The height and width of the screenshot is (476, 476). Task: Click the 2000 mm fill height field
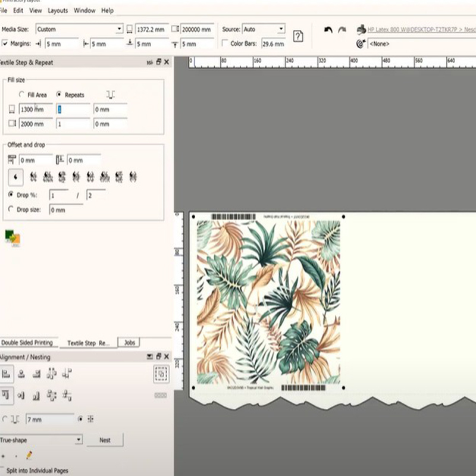coord(36,124)
